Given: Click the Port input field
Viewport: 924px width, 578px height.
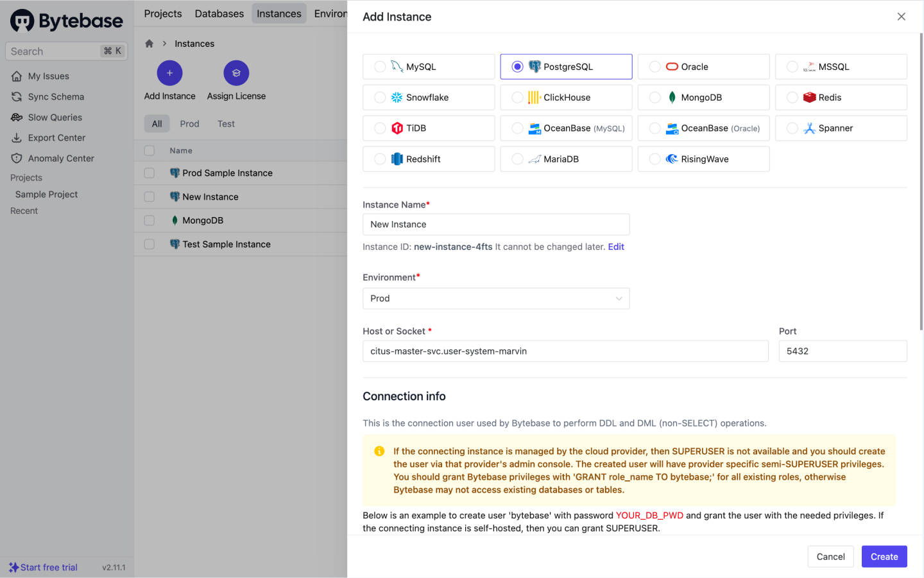Looking at the screenshot, I should click(842, 351).
